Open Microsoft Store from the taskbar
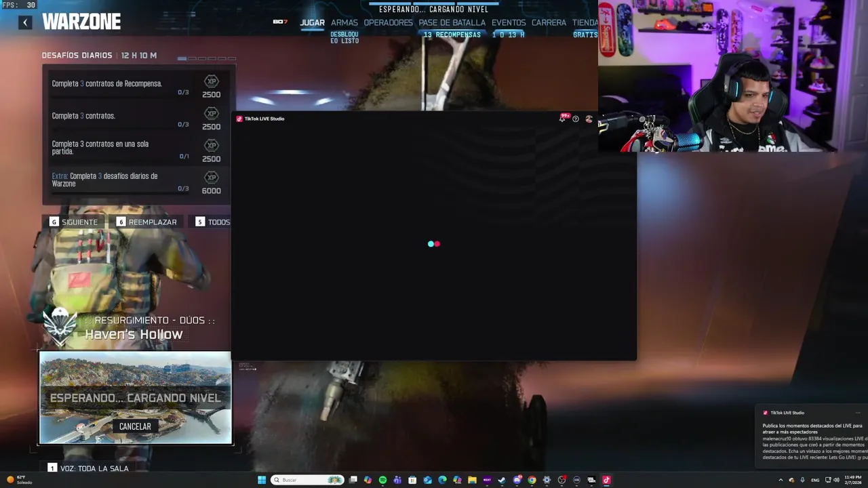The image size is (868, 488). (412, 480)
